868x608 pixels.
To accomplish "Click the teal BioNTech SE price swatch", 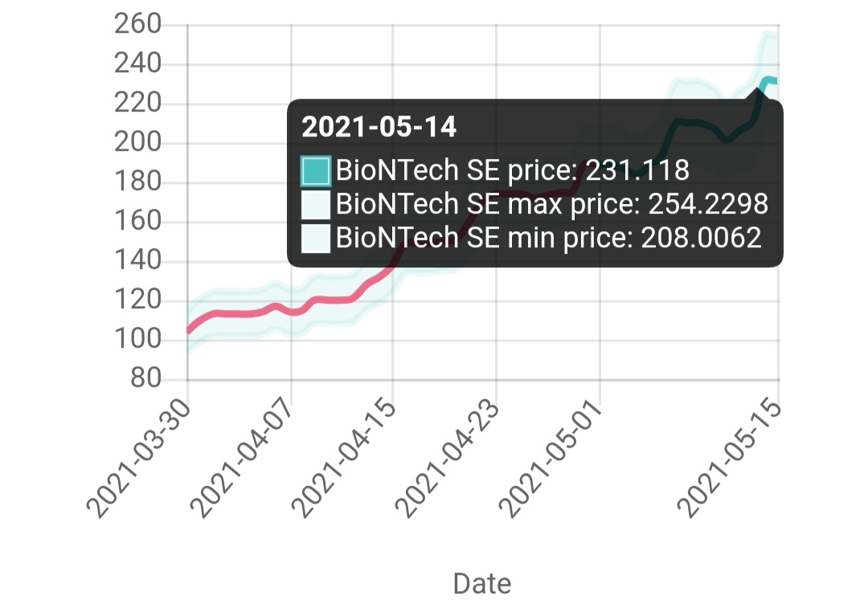I will pos(316,170).
